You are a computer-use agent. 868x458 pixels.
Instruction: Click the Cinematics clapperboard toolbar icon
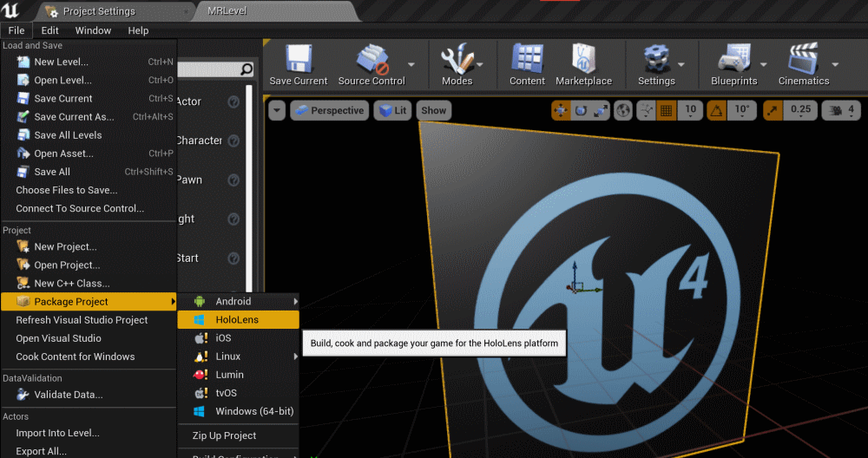coord(803,59)
